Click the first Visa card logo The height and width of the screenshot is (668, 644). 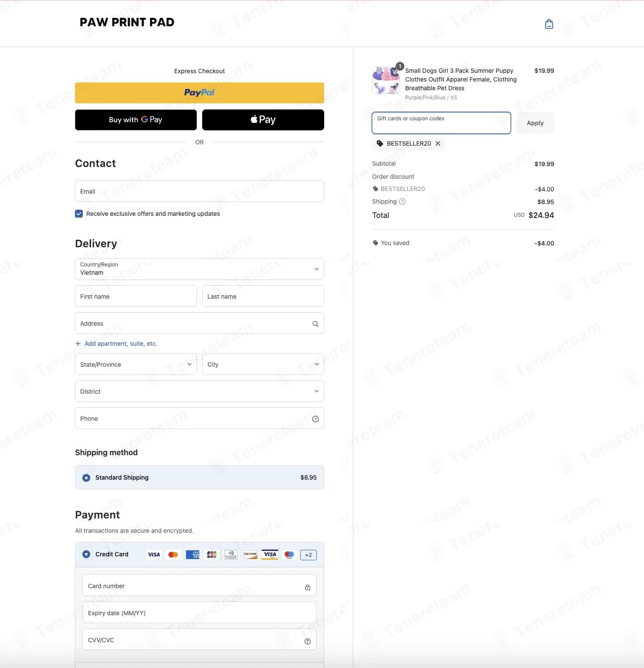(154, 555)
